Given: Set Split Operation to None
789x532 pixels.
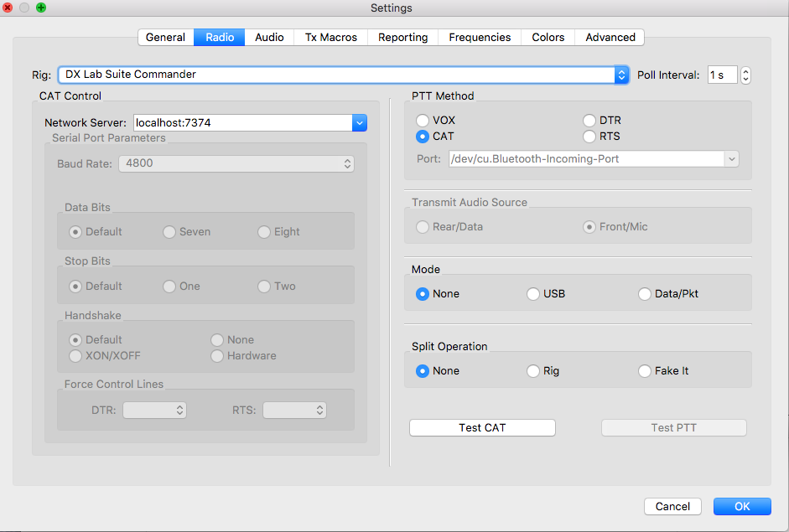Looking at the screenshot, I should pyautogui.click(x=438, y=371).
